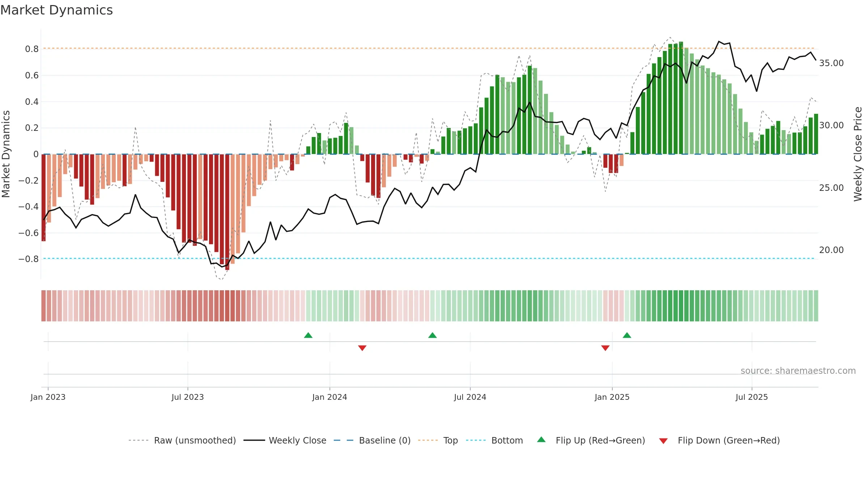Click the Jul 2024 x-axis label
The image size is (868, 488).
pos(470,397)
